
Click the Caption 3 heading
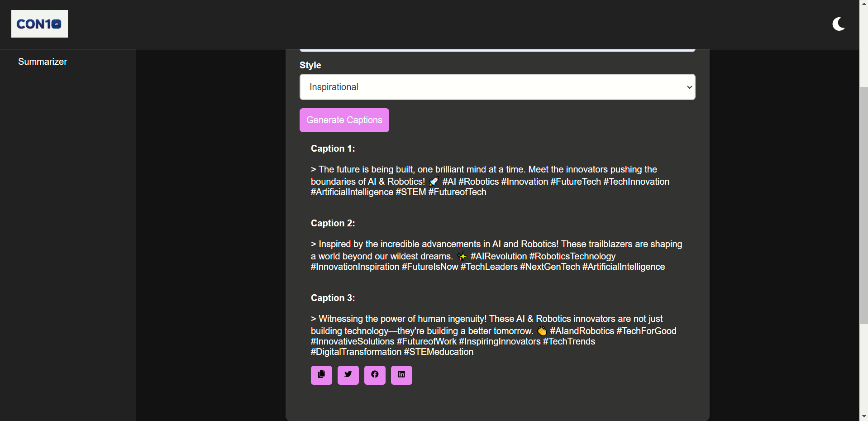click(x=333, y=298)
